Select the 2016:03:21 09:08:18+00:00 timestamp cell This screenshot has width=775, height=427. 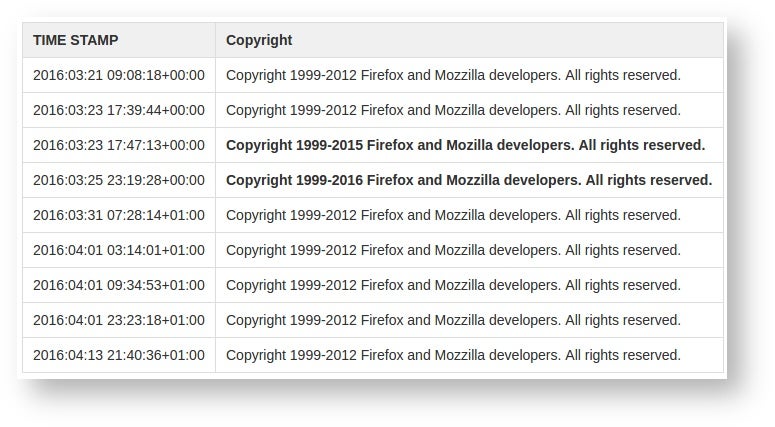(119, 75)
